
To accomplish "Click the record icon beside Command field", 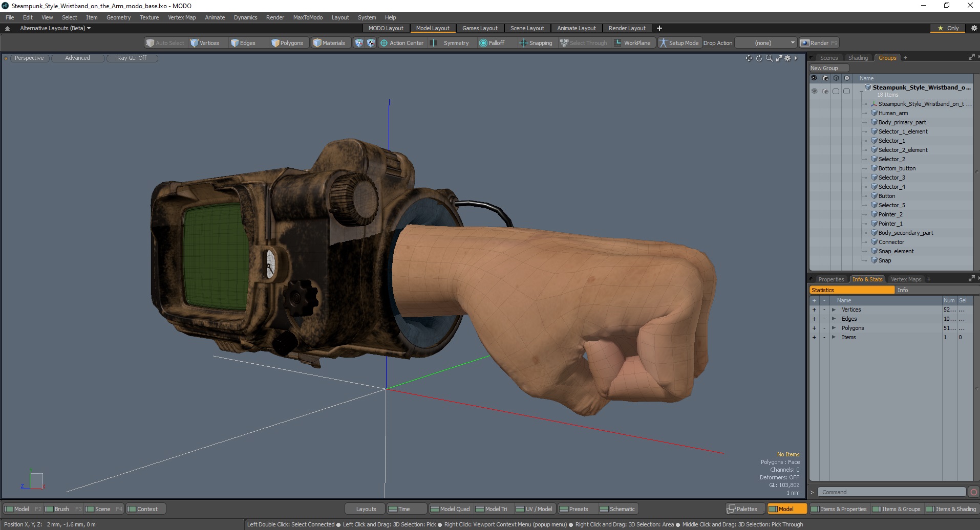I will pyautogui.click(x=973, y=492).
